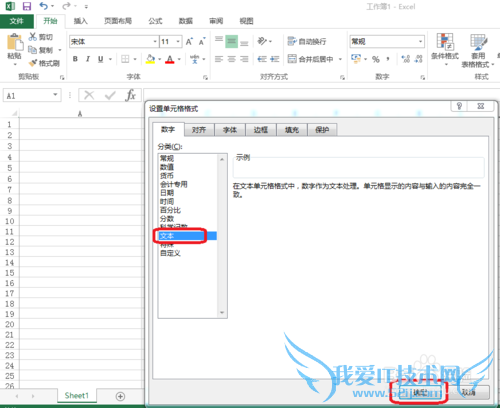Switch to the Border (边框) dialog tab
The height and width of the screenshot is (408, 500).
(x=261, y=130)
